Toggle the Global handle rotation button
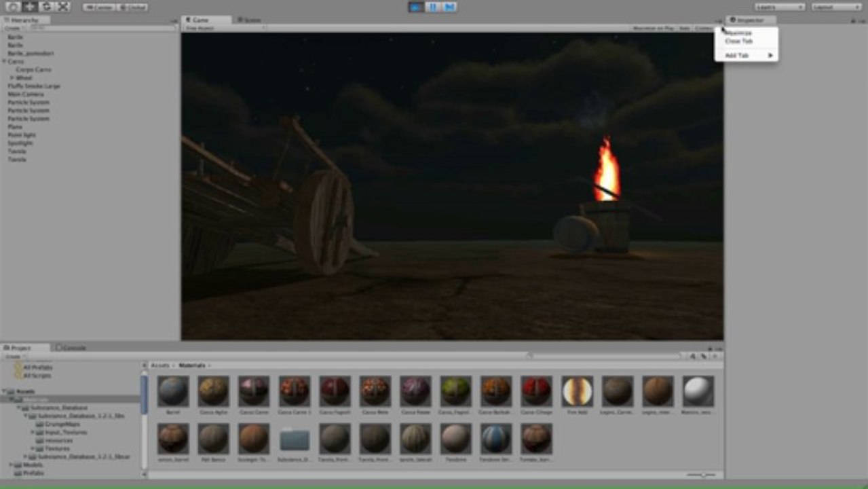The width and height of the screenshot is (868, 489). click(132, 7)
